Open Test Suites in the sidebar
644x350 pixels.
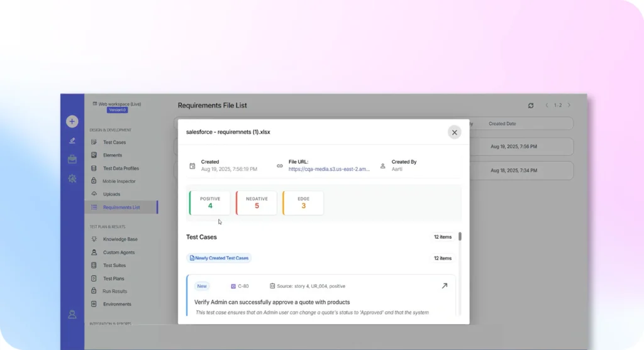(114, 265)
